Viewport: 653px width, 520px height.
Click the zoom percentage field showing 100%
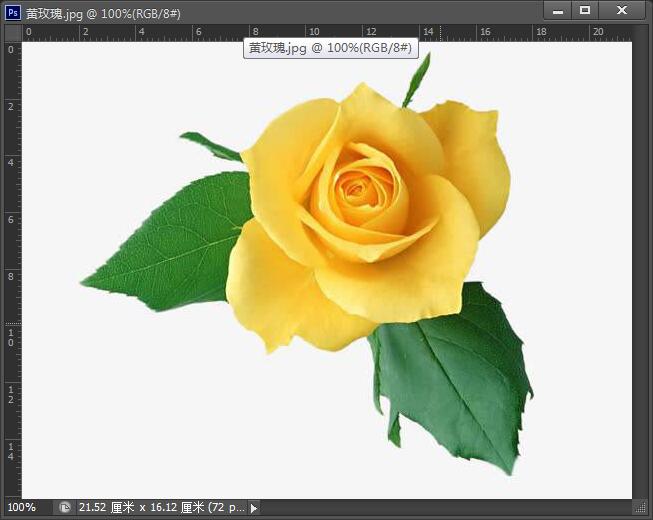point(22,507)
